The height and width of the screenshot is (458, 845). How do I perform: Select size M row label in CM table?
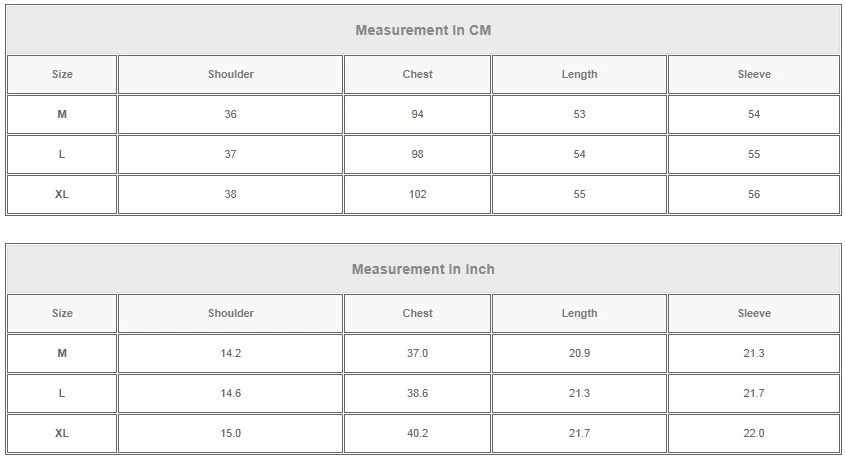tap(62, 114)
